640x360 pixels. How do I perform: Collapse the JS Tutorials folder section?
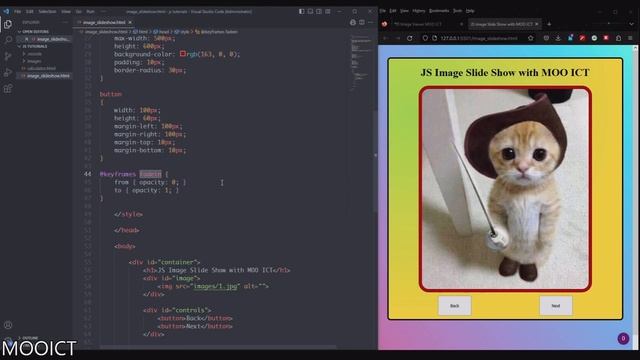point(35,47)
